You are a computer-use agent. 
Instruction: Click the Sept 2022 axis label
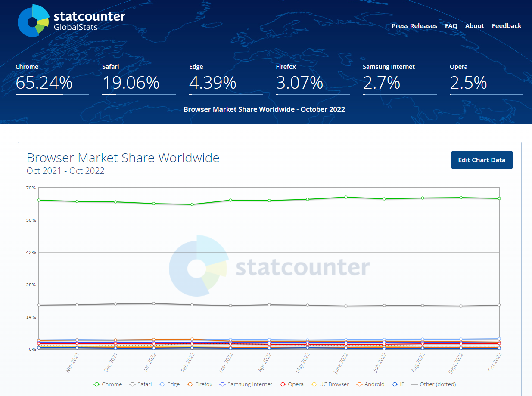pos(456,362)
